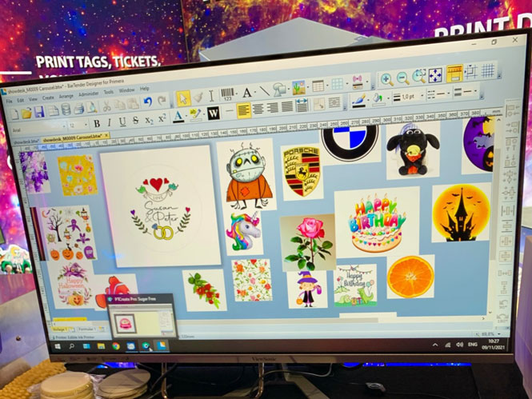The image size is (532, 399).
Task: Open the font size 12 dropdown
Action: point(86,125)
